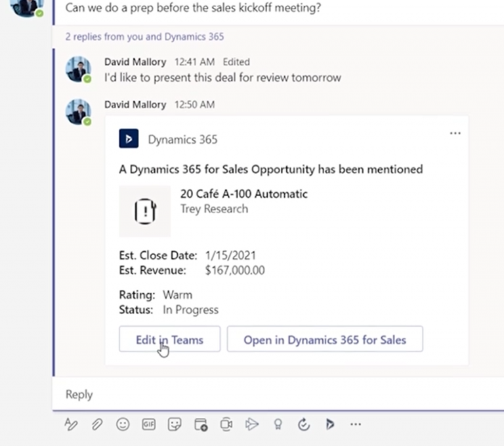Click the Edit in Teams button
504x446 pixels.
point(170,339)
